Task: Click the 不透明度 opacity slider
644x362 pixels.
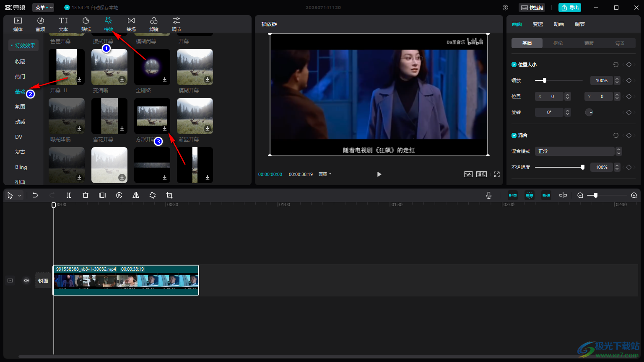Action: coord(559,167)
